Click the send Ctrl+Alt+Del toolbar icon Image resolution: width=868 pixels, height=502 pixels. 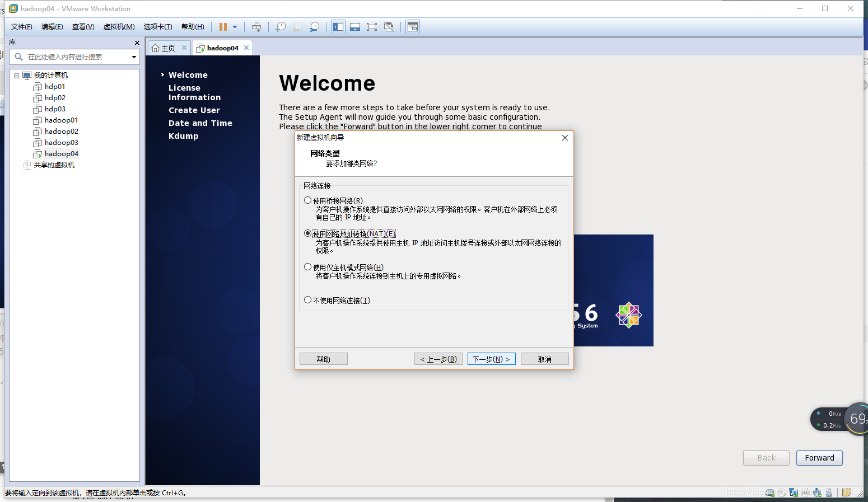coord(256,27)
